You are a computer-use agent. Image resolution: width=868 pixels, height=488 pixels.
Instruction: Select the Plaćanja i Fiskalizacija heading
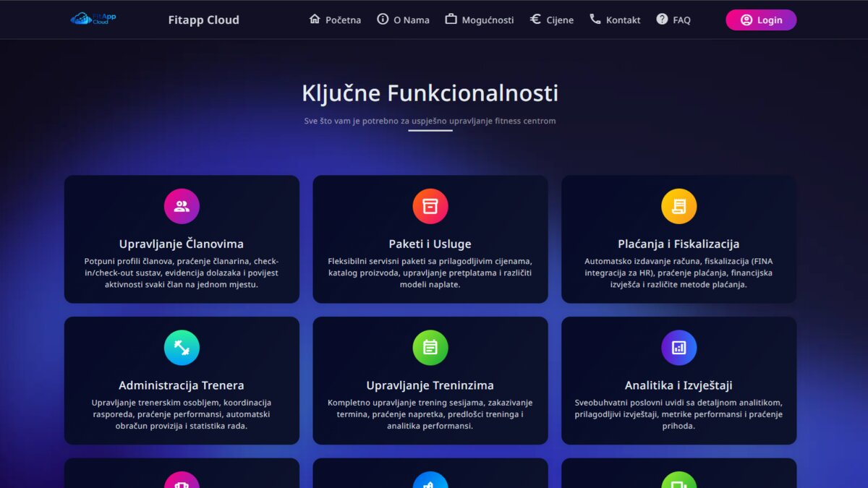click(x=678, y=244)
